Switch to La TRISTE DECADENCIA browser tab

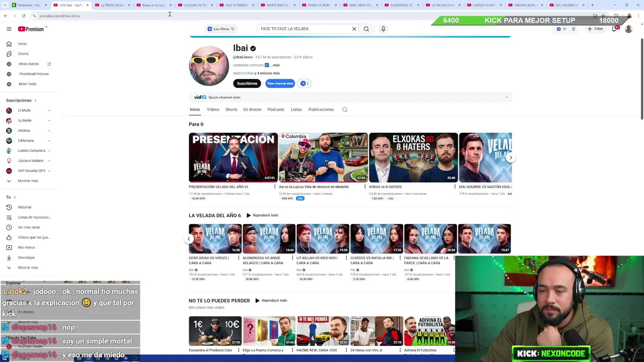point(112,5)
